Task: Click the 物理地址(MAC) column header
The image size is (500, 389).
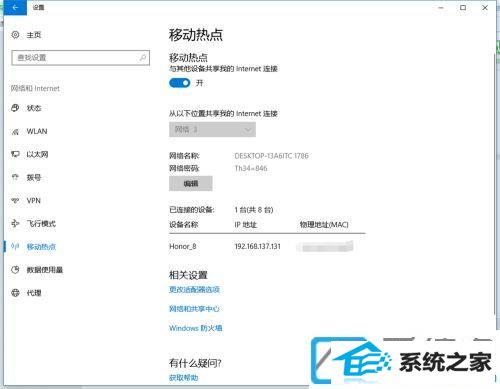Action: click(324, 225)
